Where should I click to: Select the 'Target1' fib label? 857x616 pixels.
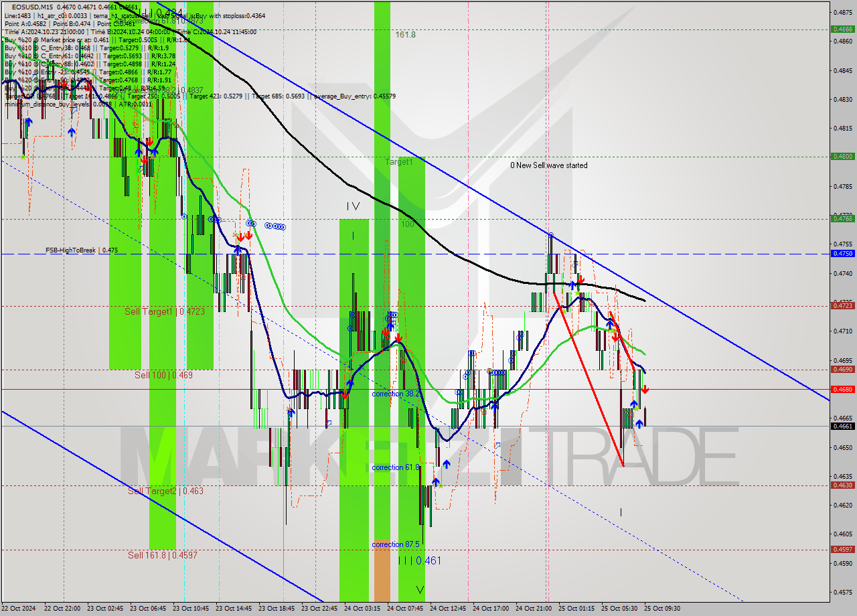(399, 162)
